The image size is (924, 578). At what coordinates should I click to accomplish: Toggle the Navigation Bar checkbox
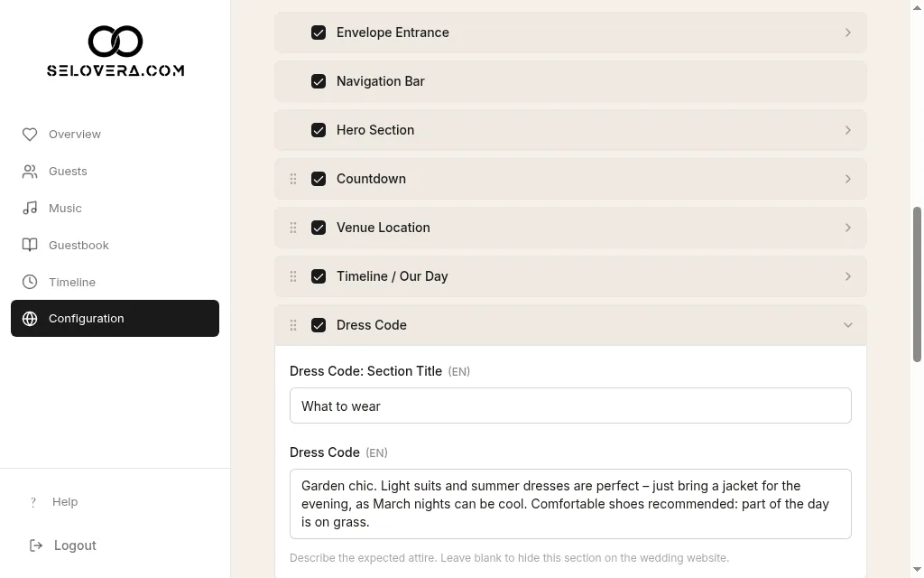[x=319, y=81]
